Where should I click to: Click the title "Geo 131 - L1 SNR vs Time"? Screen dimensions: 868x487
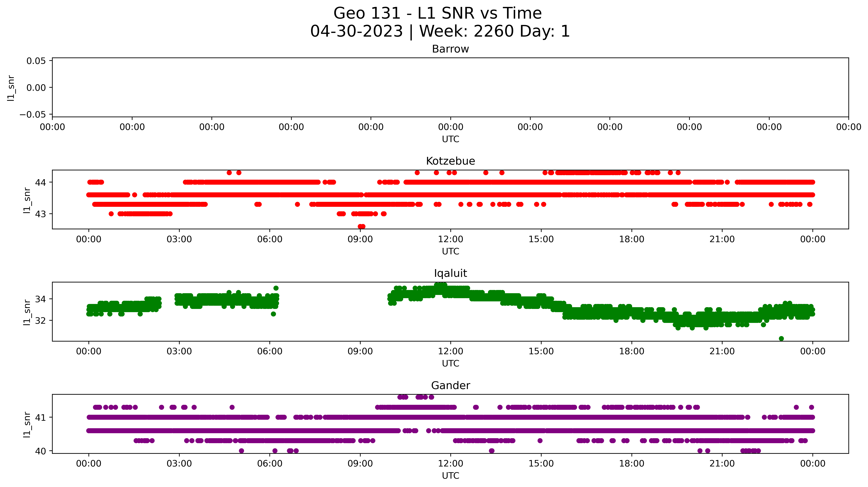(437, 13)
